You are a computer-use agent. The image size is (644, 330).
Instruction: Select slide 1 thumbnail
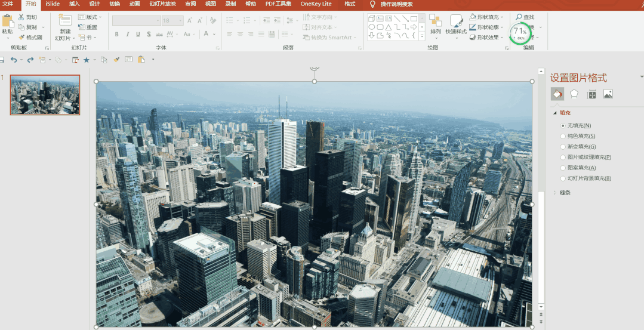pyautogui.click(x=45, y=95)
